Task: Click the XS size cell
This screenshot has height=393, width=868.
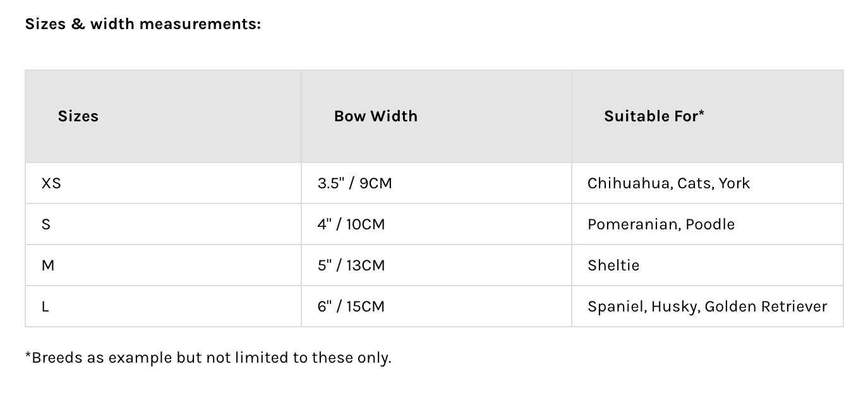Action: click(x=51, y=183)
